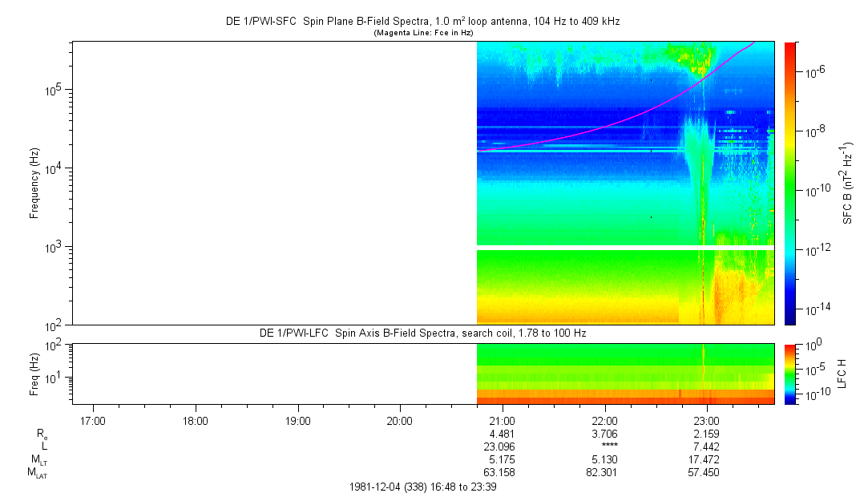This screenshot has height=497, width=868.
Task: Click the 17:00 time axis label
Action: pos(94,421)
